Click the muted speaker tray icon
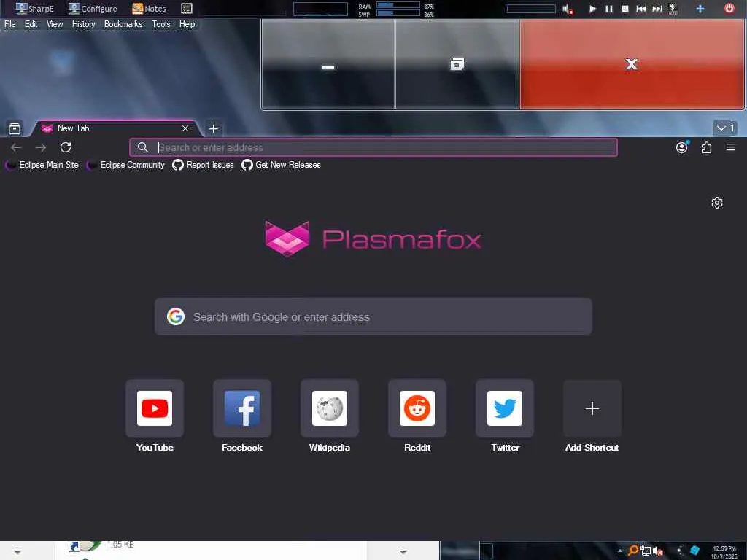 pyautogui.click(x=658, y=551)
